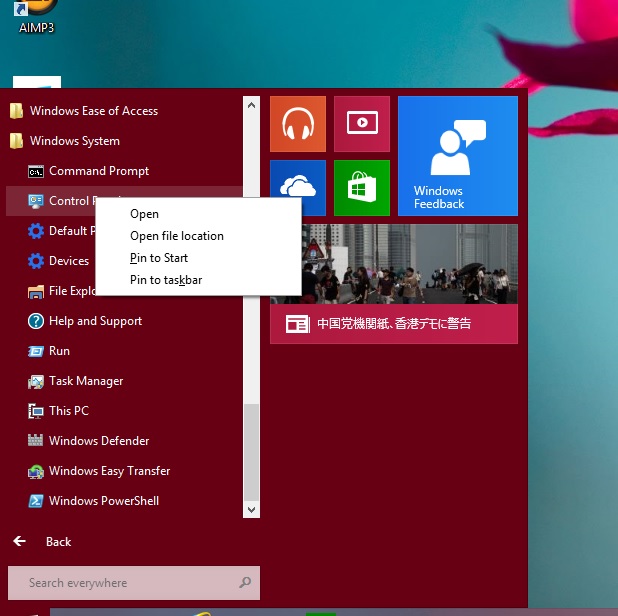This screenshot has height=616, width=618.
Task: Click the Windows Defender icon
Action: tap(36, 441)
